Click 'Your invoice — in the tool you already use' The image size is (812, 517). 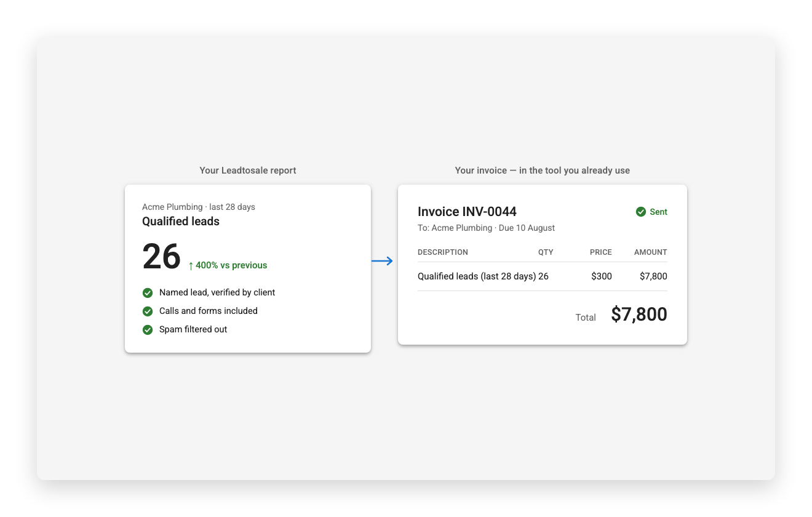(x=543, y=170)
